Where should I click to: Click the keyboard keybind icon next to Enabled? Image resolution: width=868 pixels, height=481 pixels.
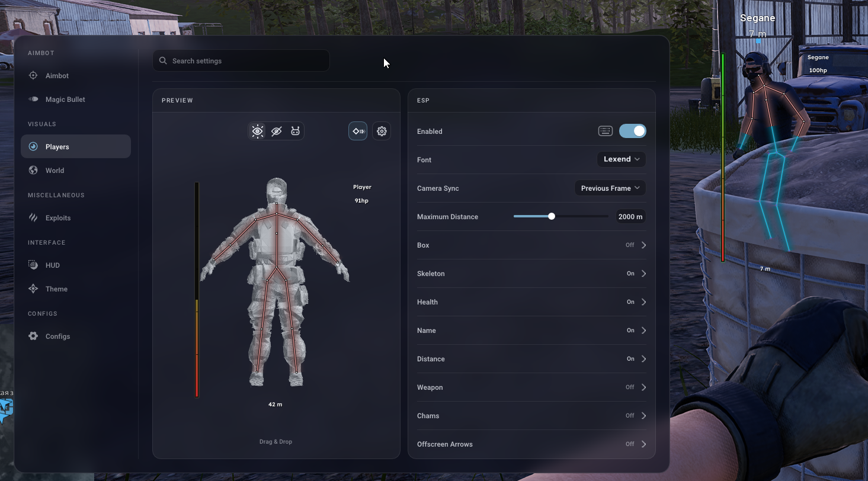605,132
